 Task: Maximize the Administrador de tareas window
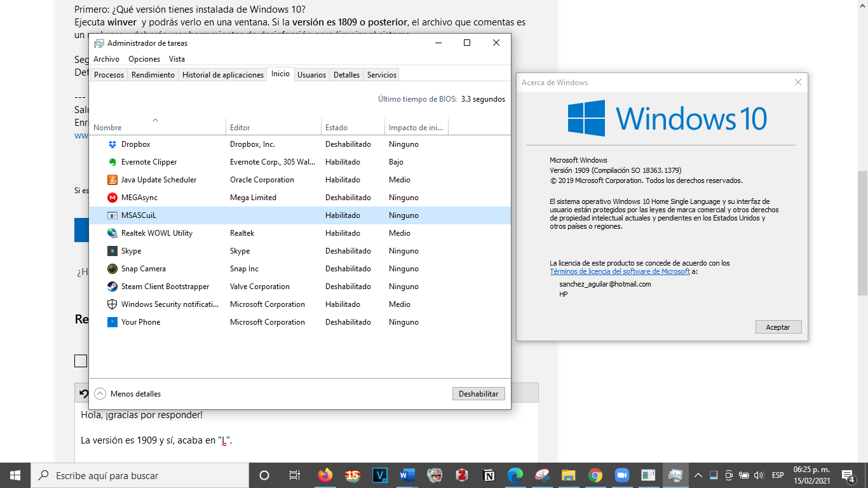click(467, 43)
